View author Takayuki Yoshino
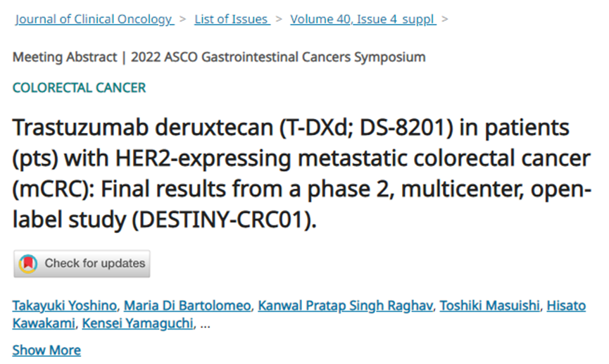The image size is (609, 364). (65, 306)
